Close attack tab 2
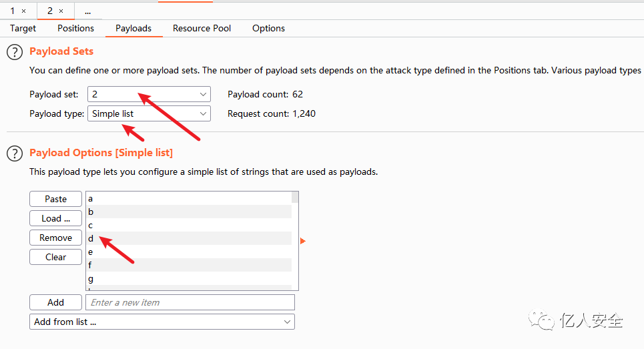This screenshot has width=644, height=349. click(x=61, y=11)
